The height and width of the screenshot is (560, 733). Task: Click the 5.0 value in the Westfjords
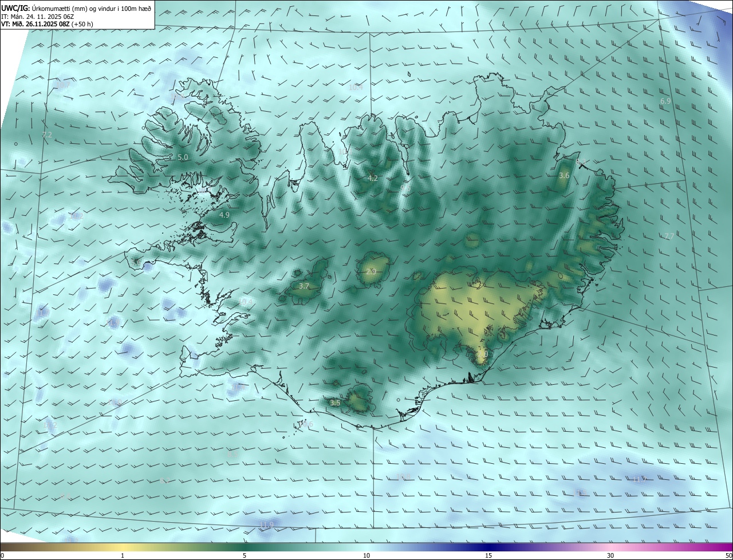(x=183, y=157)
